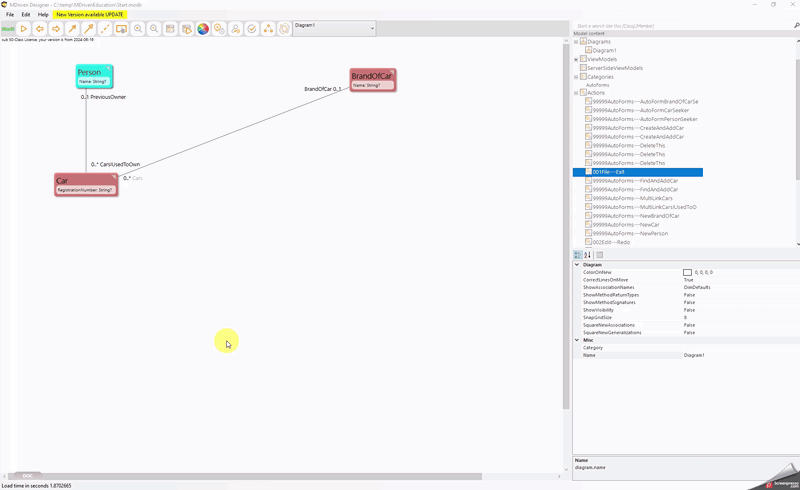800x490 pixels.
Task: Click the Start play button in toolbar
Action: (x=23, y=29)
